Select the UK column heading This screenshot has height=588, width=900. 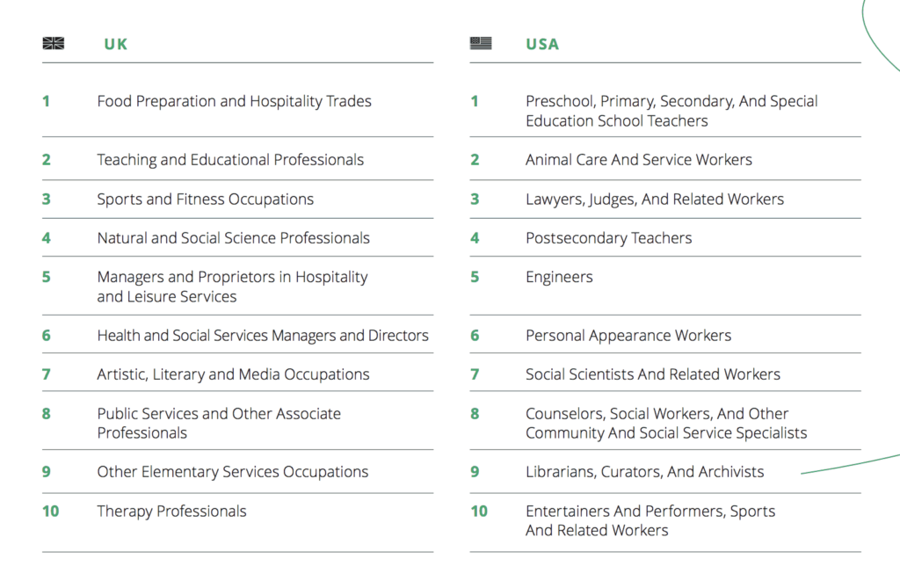[x=115, y=44]
